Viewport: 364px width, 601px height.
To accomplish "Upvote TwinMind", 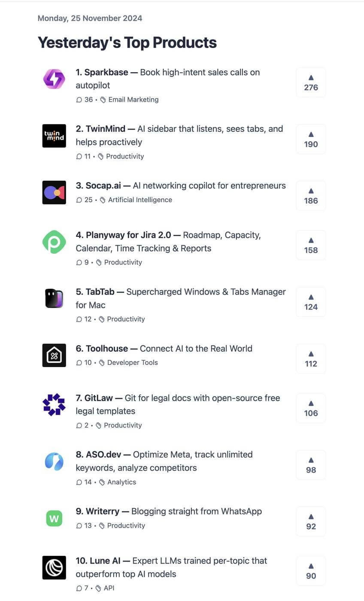I will [310, 139].
